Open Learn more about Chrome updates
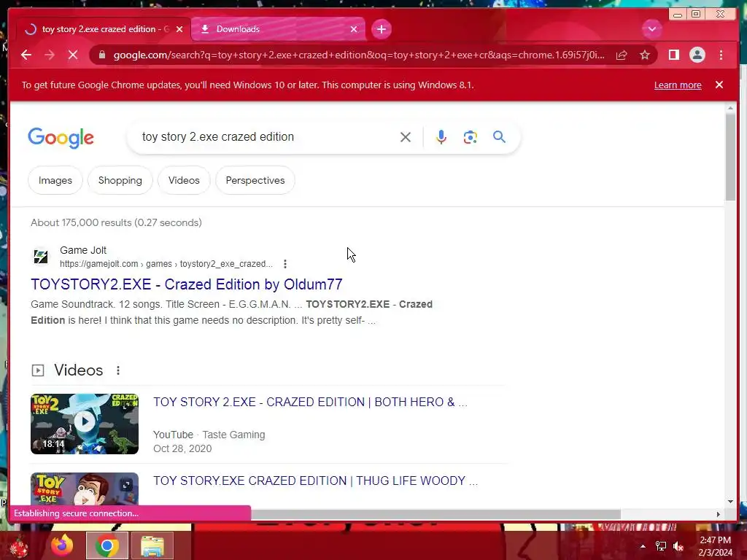 (678, 85)
